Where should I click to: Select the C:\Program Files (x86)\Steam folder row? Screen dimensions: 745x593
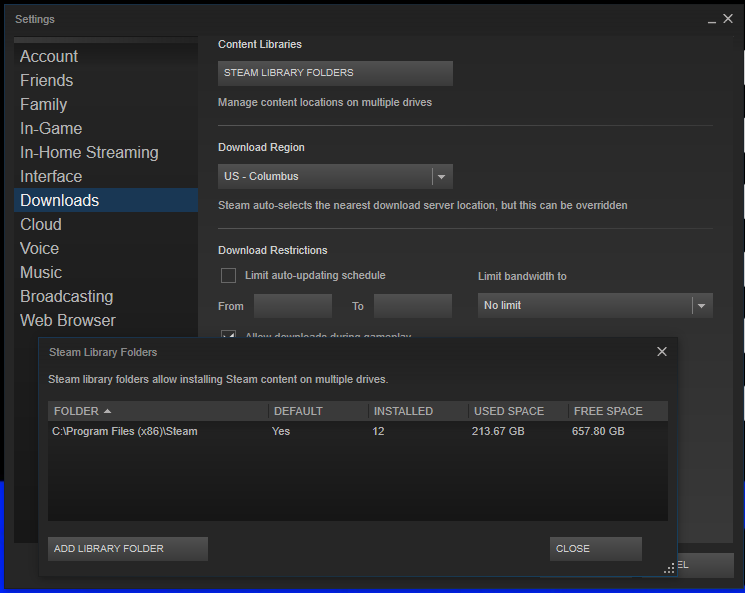point(358,431)
